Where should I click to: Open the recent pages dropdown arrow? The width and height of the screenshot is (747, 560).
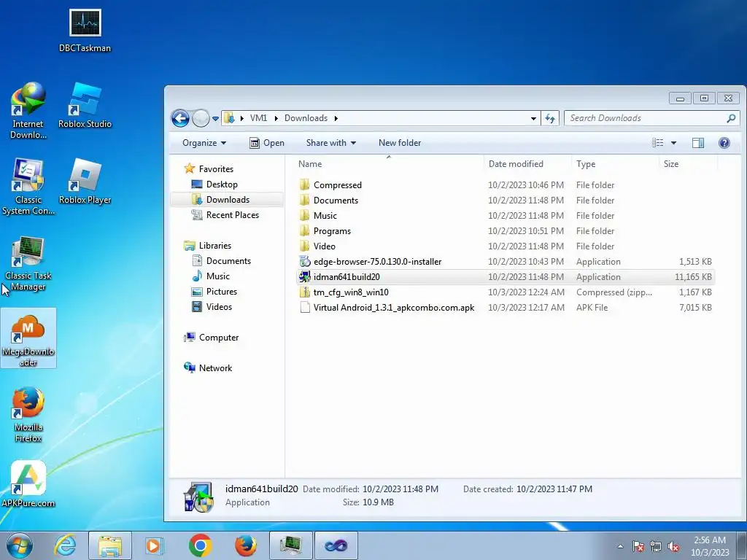point(215,119)
